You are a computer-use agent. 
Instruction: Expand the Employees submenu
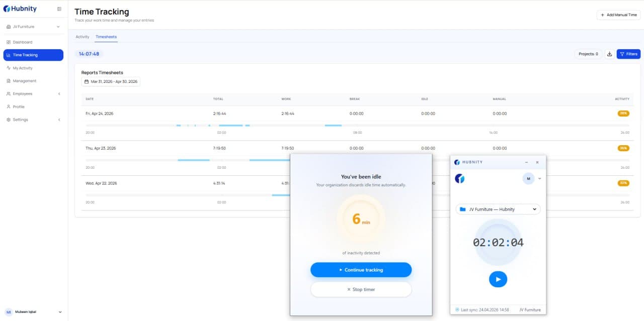point(33,94)
